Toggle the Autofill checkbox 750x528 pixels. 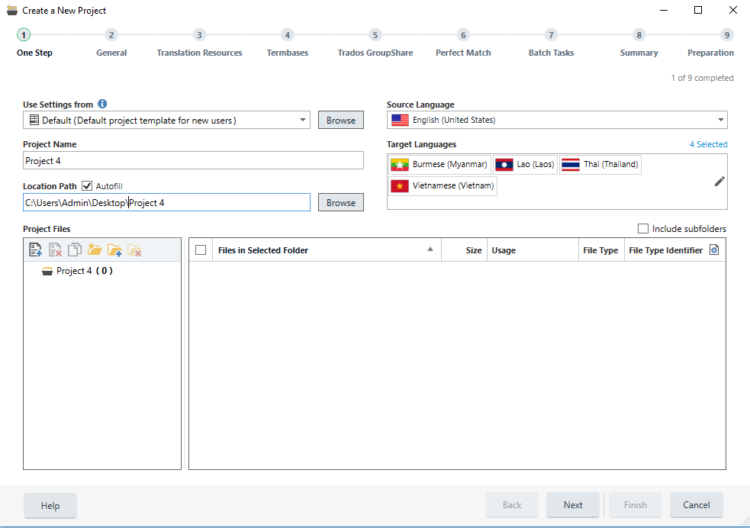coord(87,186)
